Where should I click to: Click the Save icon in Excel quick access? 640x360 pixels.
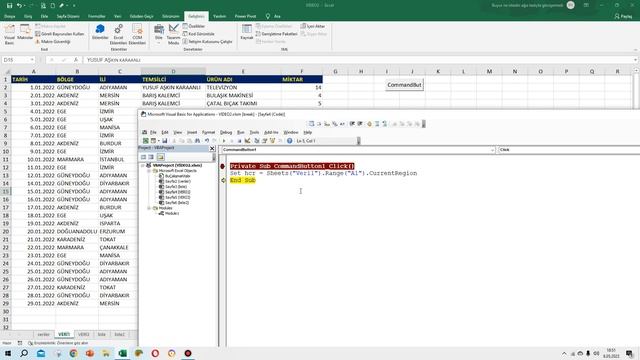[9, 6]
